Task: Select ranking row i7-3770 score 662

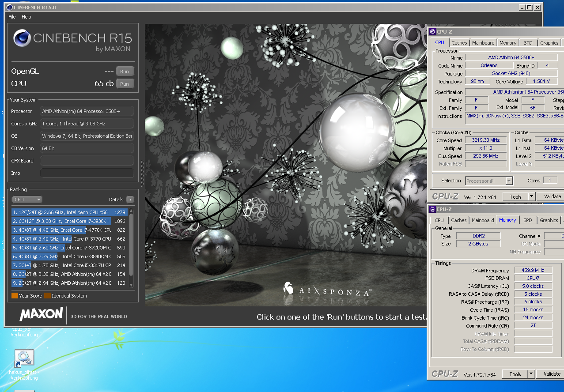Action: click(70, 239)
